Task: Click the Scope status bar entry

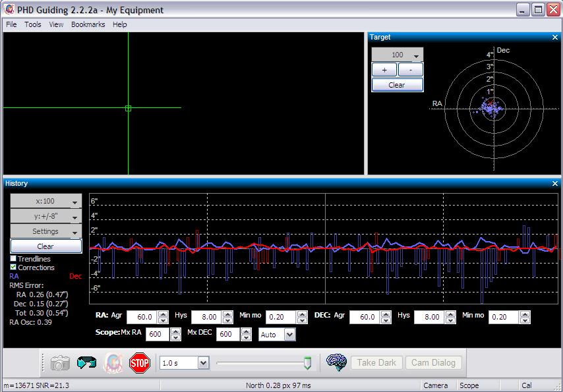Action: (469, 385)
